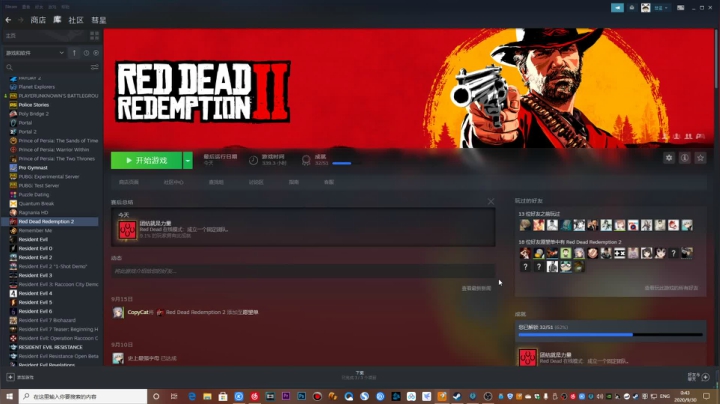Screen dimensions: 720x404
Task: Open friends and chat plus icon
Action: 706,377
